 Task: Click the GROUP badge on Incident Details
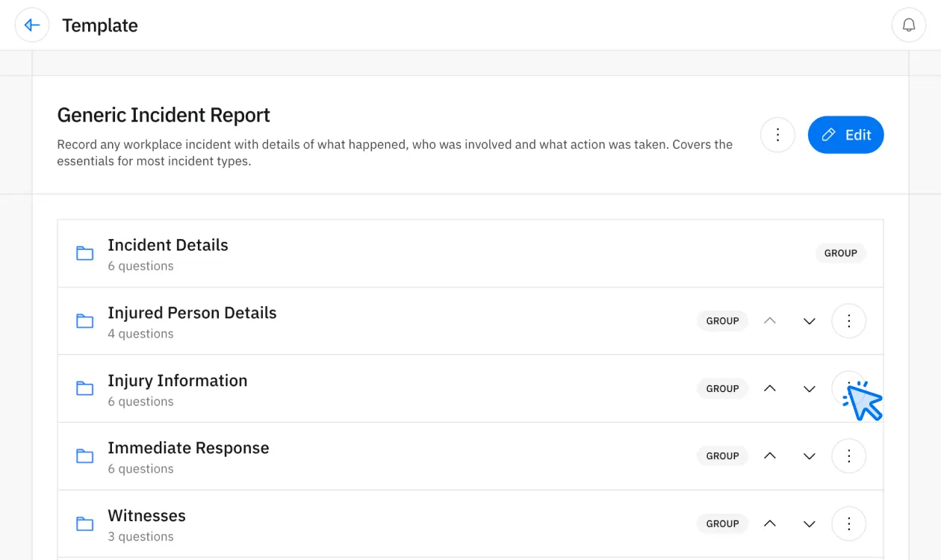[840, 253]
